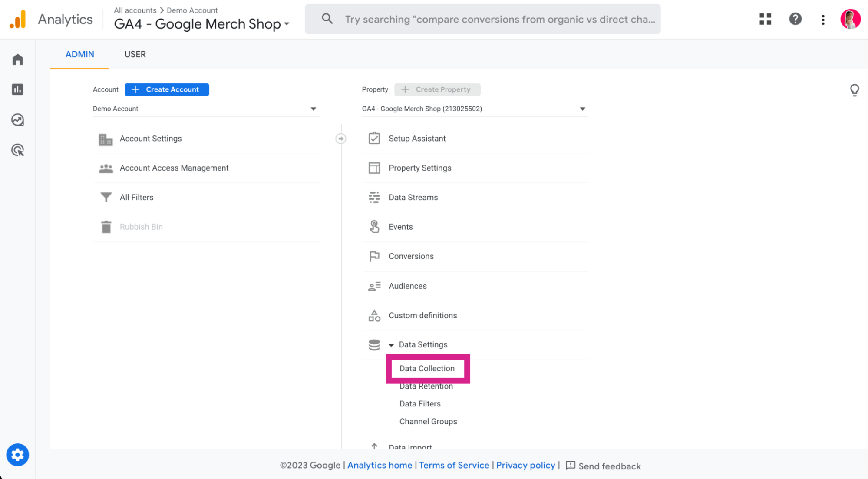This screenshot has width=868, height=479.
Task: Click the Create Property button
Action: coord(437,89)
